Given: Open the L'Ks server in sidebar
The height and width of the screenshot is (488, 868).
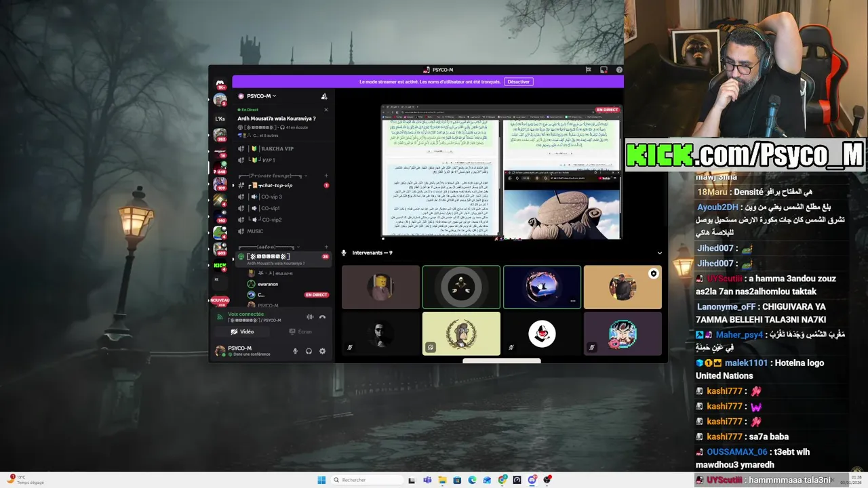Looking at the screenshot, I should click(220, 119).
